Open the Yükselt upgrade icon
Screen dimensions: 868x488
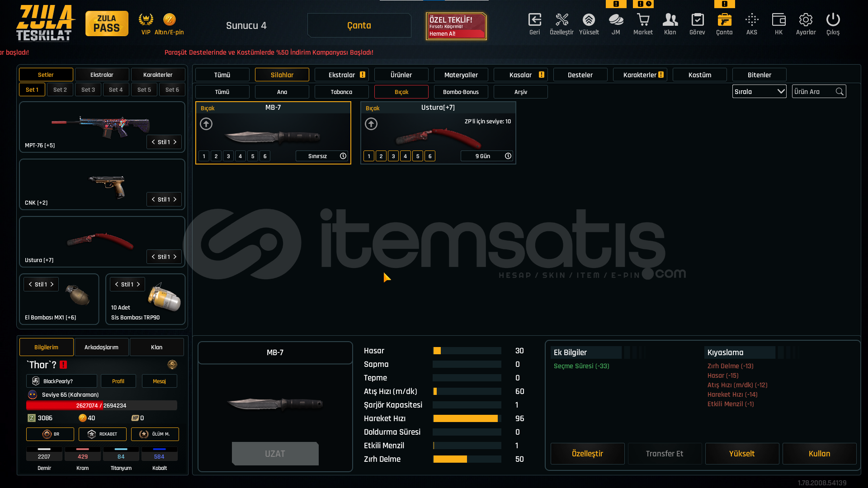[589, 20]
